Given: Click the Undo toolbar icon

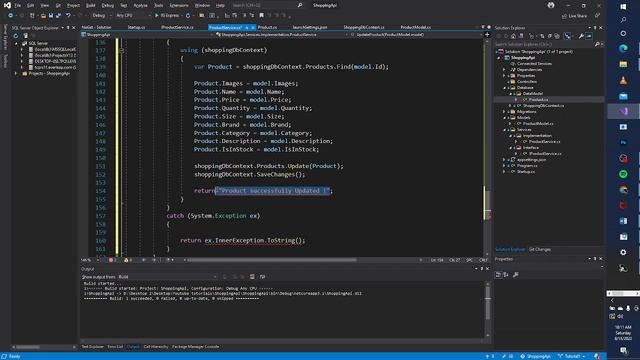Looking at the screenshot, I should point(68,16).
